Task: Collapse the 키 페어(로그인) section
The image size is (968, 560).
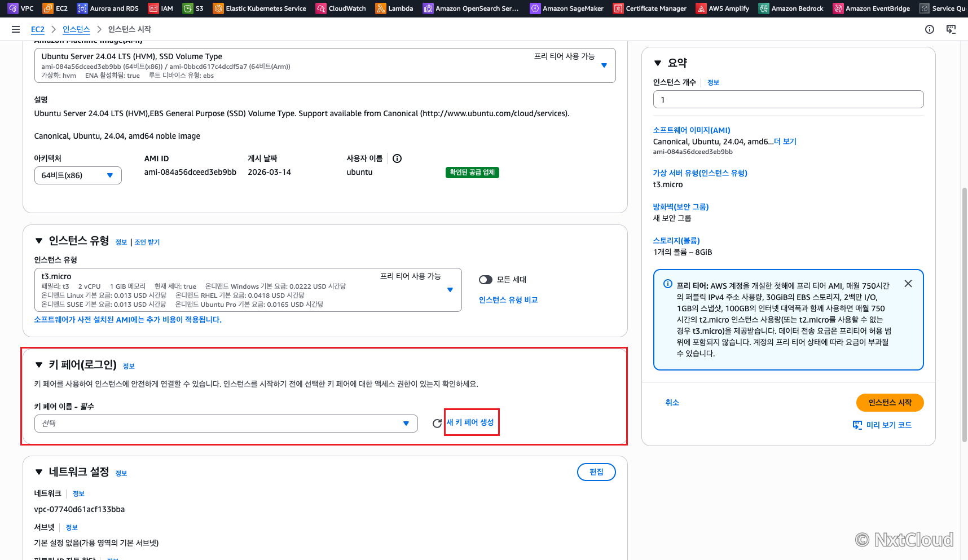Action: (39, 365)
